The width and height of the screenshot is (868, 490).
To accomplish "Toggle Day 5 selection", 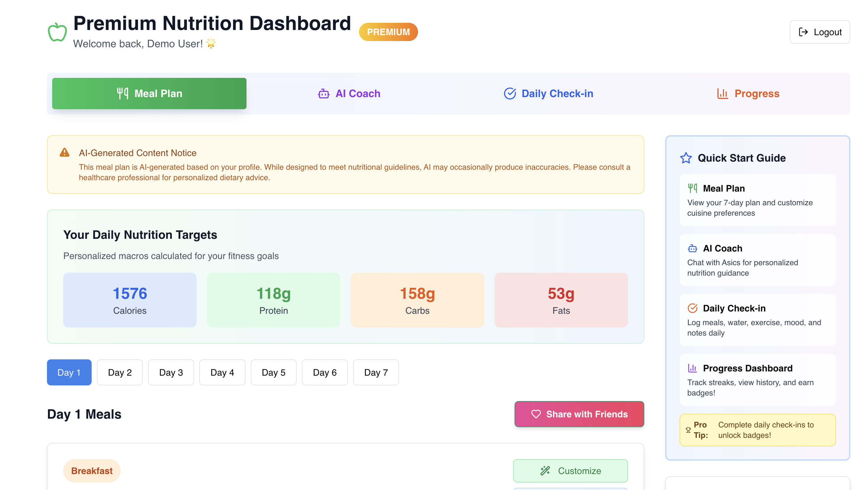I will click(273, 372).
